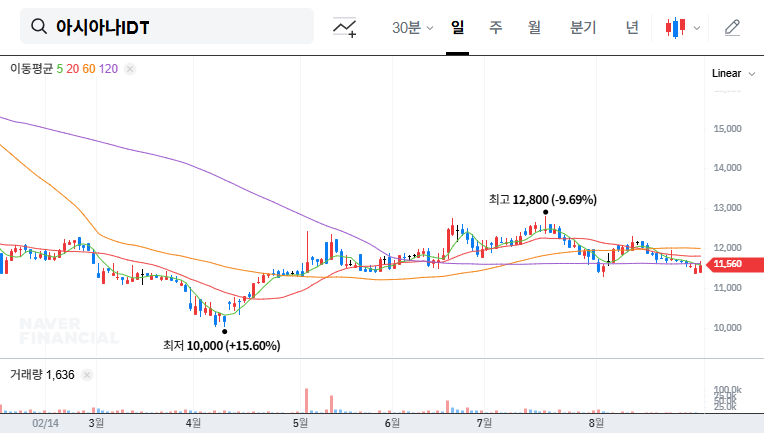Click the green 5-day average number

(59, 69)
